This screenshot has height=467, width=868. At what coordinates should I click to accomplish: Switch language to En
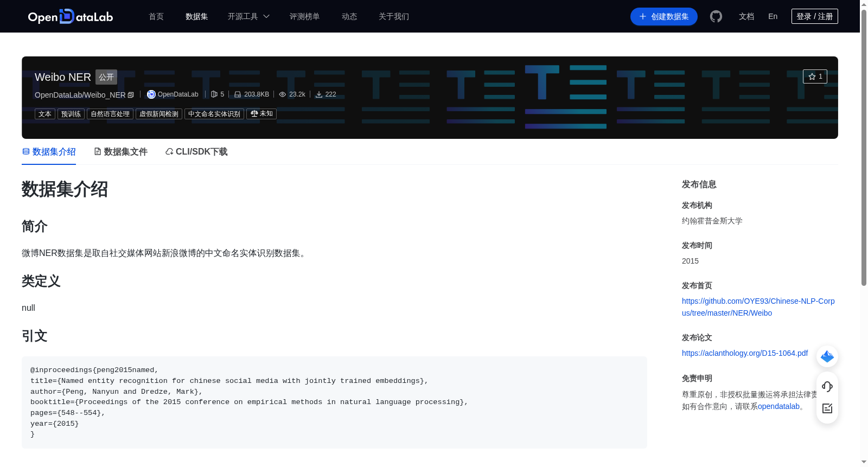point(773,16)
